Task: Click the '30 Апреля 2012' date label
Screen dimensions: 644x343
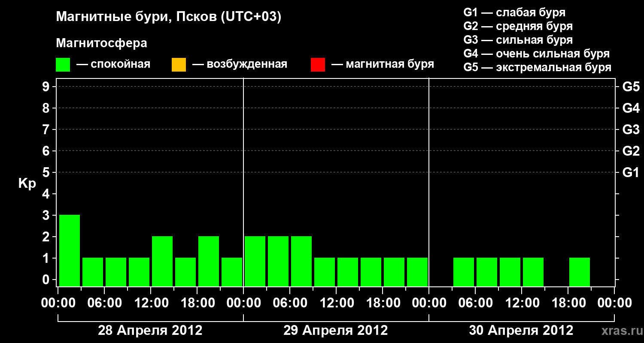Action: coord(521,331)
